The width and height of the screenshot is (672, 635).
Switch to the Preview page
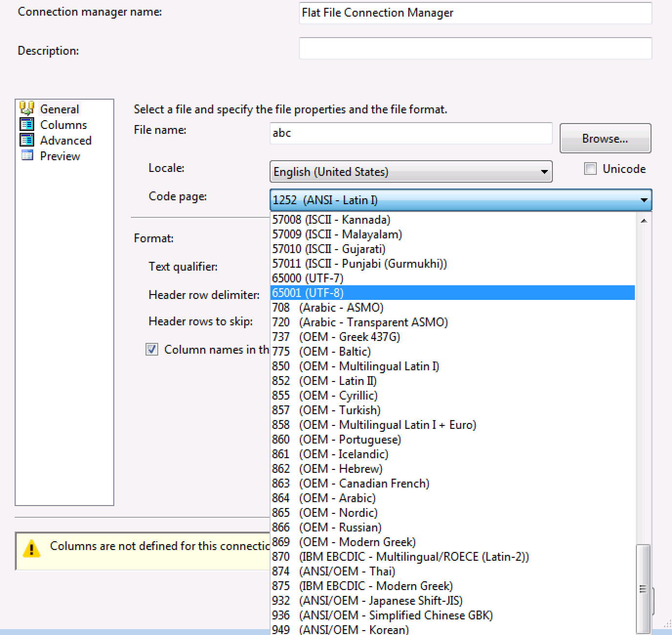[x=60, y=156]
